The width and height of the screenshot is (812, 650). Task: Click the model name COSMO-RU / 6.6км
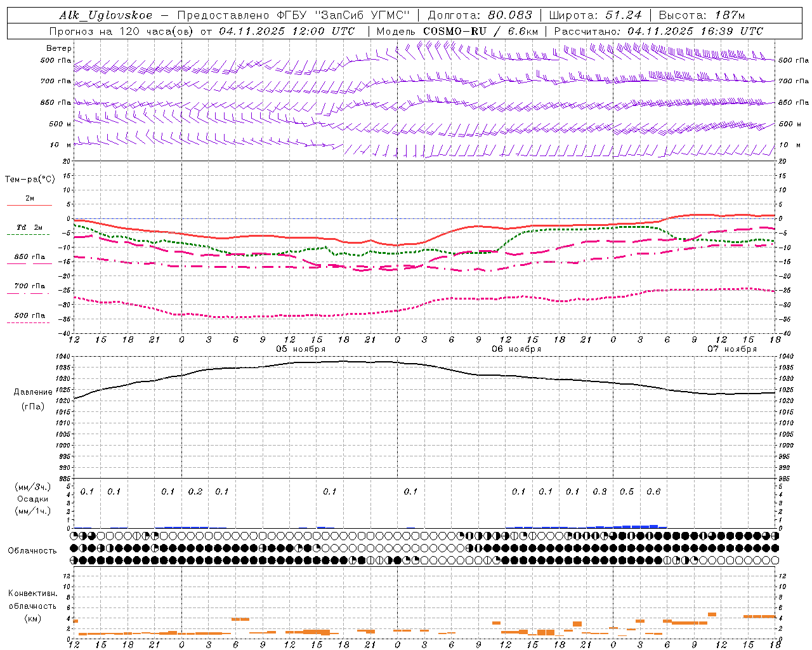(x=481, y=31)
